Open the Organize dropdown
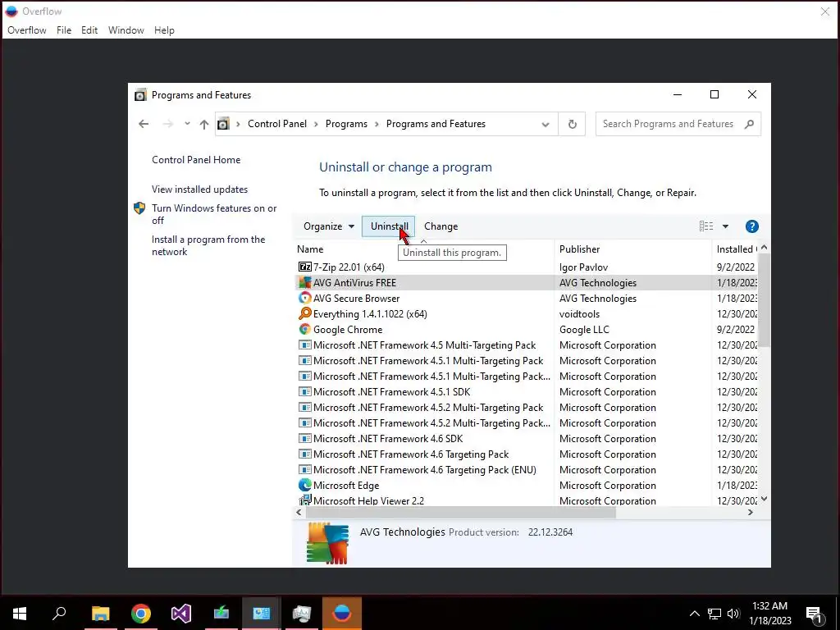Image resolution: width=840 pixels, height=630 pixels. point(328,226)
